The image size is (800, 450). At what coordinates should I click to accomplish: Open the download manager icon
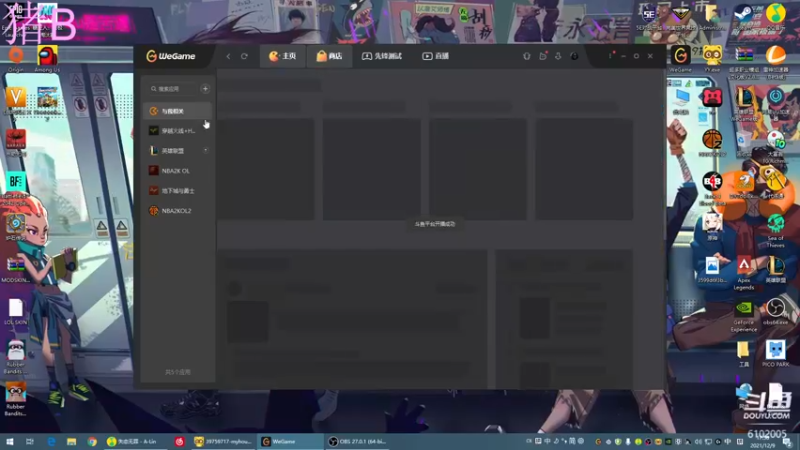[558, 56]
